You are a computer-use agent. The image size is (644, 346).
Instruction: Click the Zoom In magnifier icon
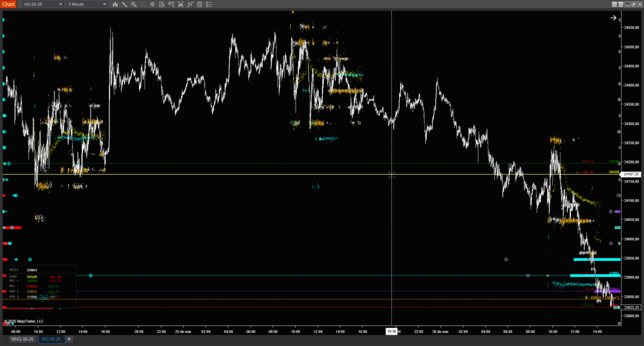click(133, 4)
